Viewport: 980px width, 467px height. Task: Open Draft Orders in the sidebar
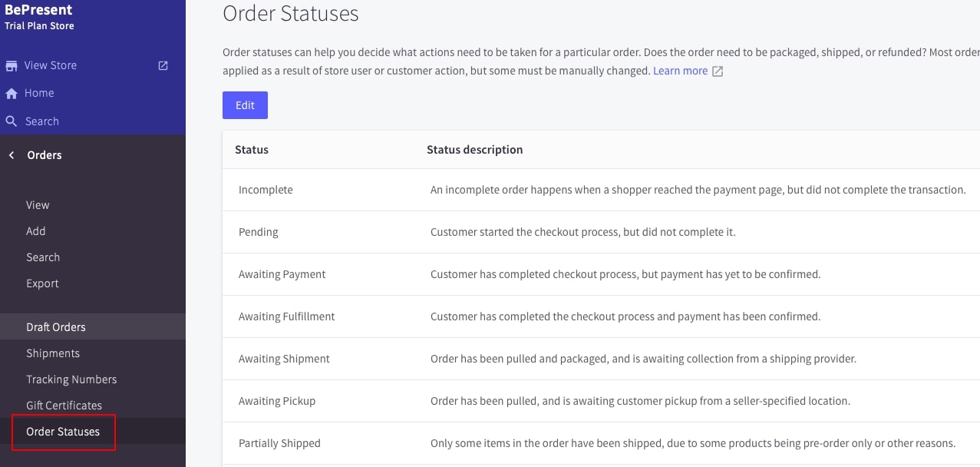56,327
